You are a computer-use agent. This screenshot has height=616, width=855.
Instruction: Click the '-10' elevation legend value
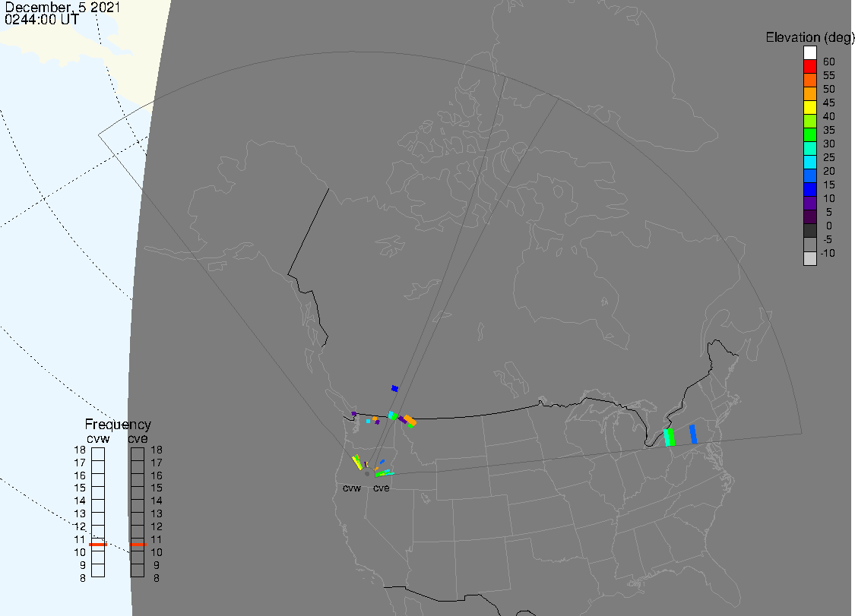pyautogui.click(x=827, y=253)
